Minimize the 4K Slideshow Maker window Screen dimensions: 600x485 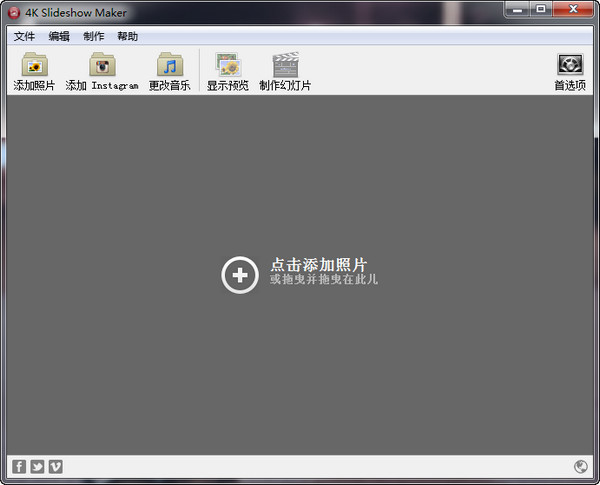(x=517, y=10)
